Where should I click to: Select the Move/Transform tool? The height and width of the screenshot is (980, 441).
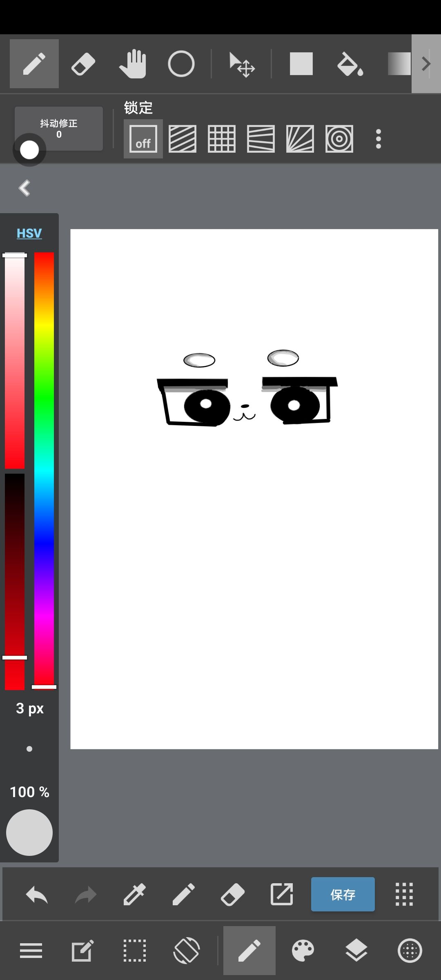coord(242,65)
